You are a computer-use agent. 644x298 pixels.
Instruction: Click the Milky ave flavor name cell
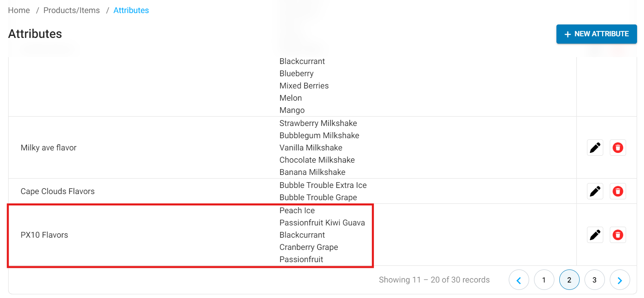pos(48,148)
